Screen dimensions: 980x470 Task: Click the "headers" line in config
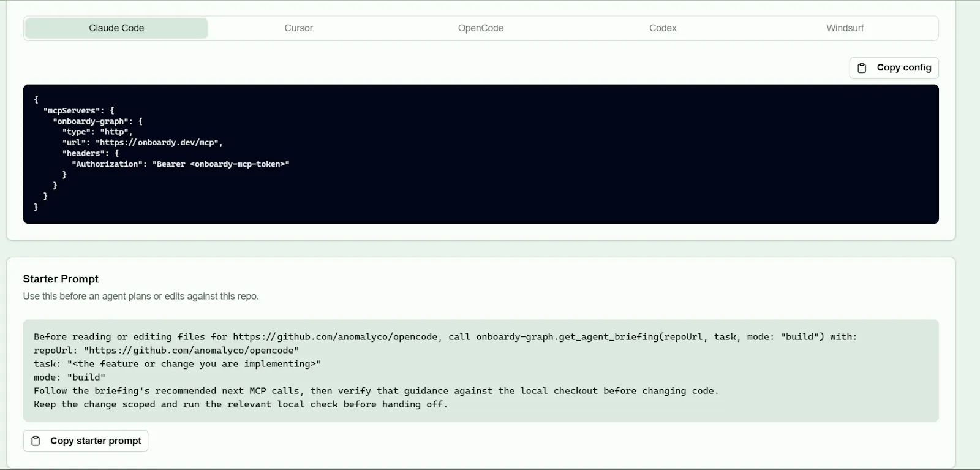(91, 153)
